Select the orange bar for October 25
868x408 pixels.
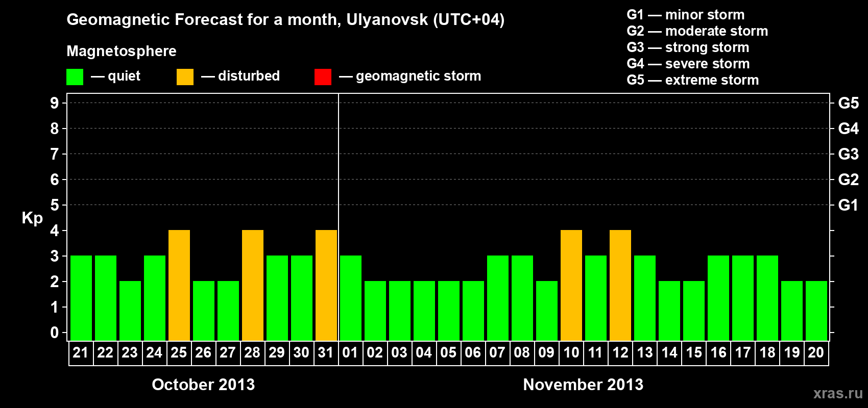tap(179, 286)
